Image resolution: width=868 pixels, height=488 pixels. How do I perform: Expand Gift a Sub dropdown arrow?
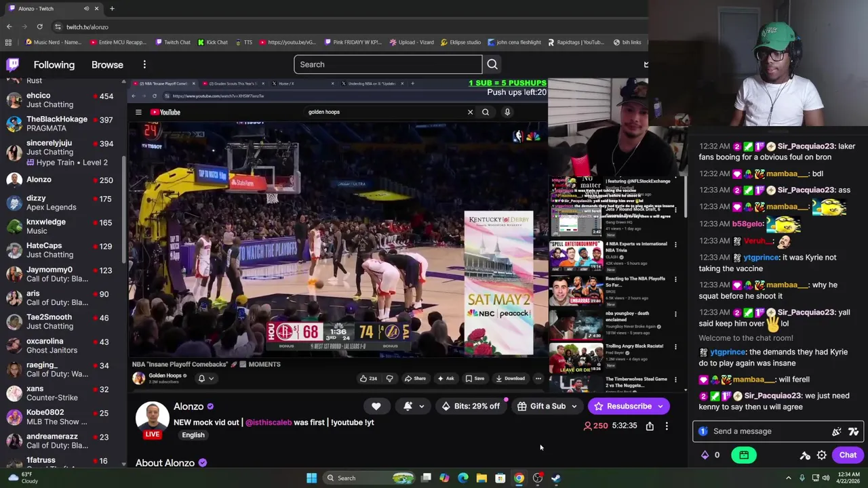tap(574, 406)
